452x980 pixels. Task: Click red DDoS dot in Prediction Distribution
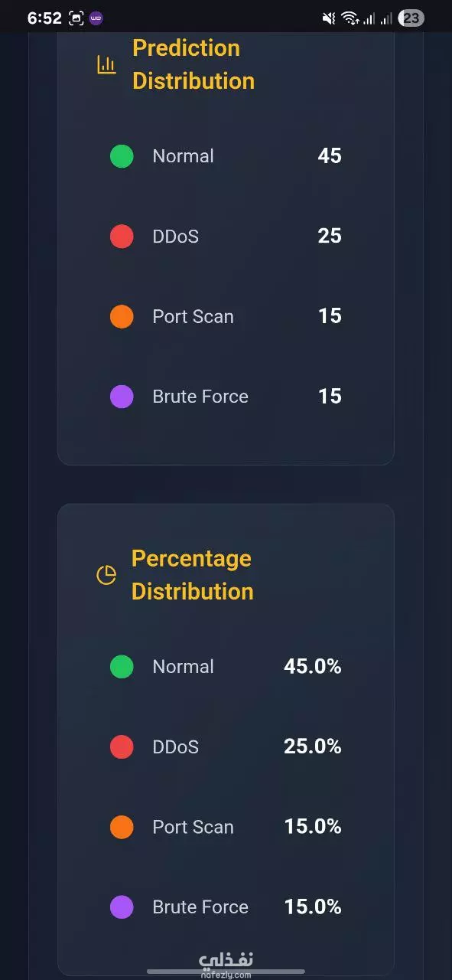coord(122,237)
